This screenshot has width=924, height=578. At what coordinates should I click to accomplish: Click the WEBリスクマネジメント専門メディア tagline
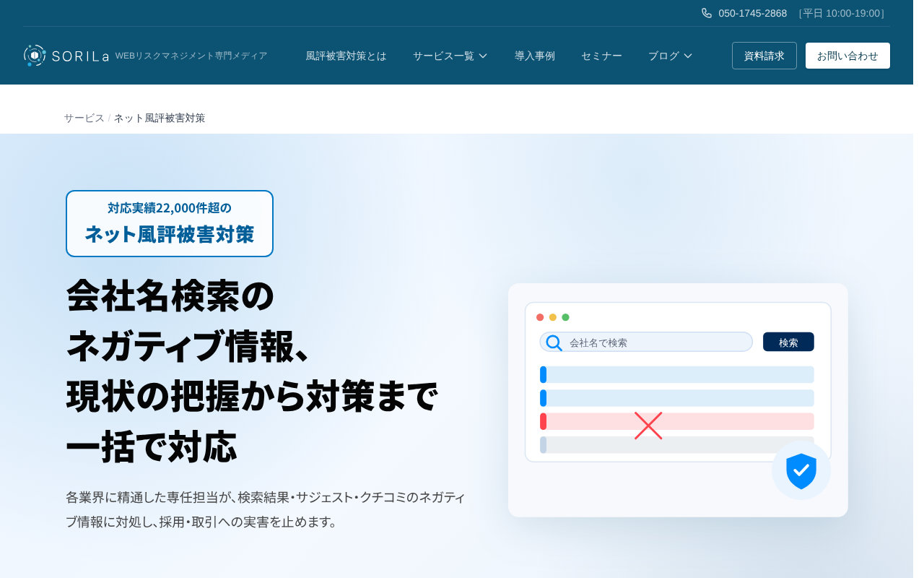191,56
